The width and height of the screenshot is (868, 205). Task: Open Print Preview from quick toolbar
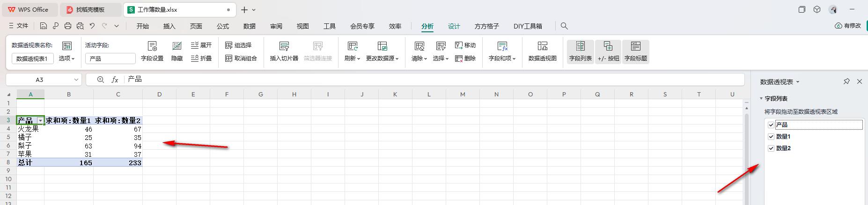click(x=80, y=26)
